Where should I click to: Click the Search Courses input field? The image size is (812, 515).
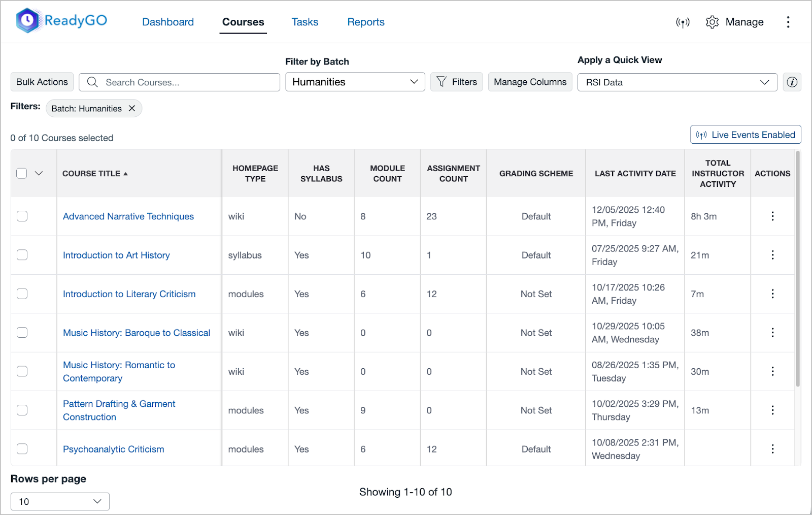click(179, 82)
